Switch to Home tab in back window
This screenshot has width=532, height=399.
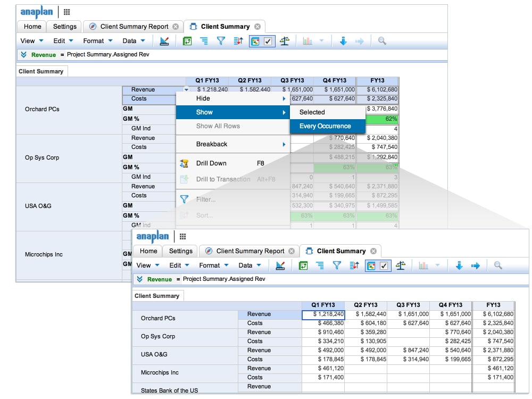[32, 27]
